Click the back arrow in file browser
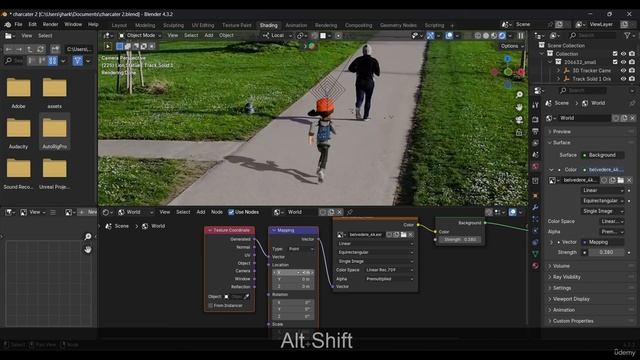Image resolution: width=640 pixels, height=360 pixels. point(9,49)
